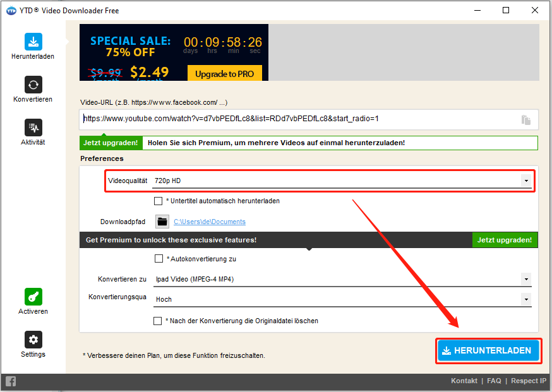Click Kontakt in the bottom bar
This screenshot has width=552, height=392.
[464, 381]
